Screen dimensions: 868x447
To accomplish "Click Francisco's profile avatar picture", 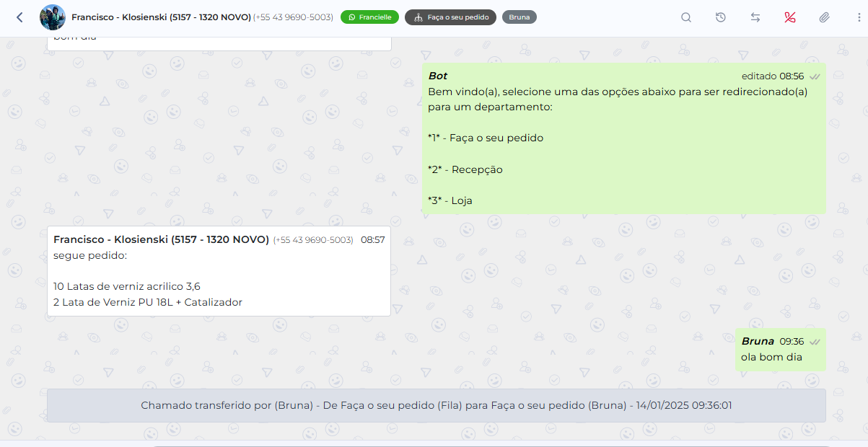I will click(53, 17).
